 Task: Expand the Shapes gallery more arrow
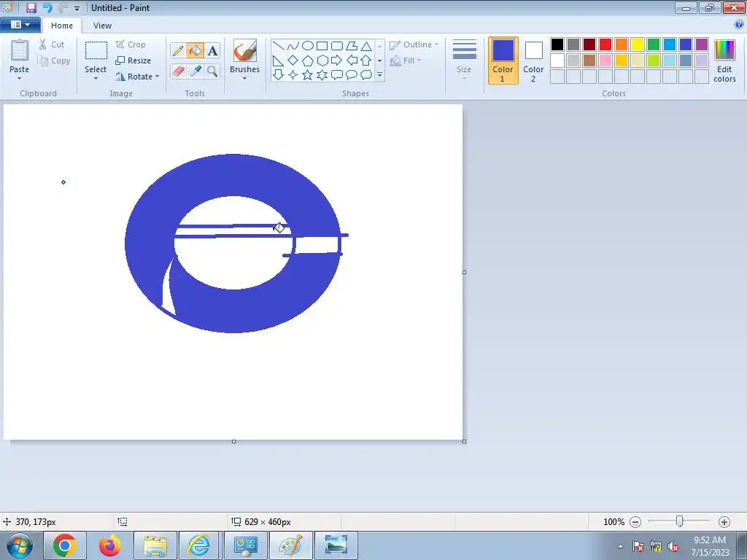(379, 75)
